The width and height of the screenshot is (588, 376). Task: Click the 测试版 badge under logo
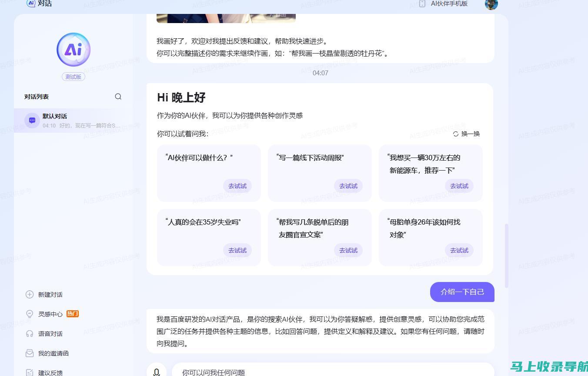73,77
